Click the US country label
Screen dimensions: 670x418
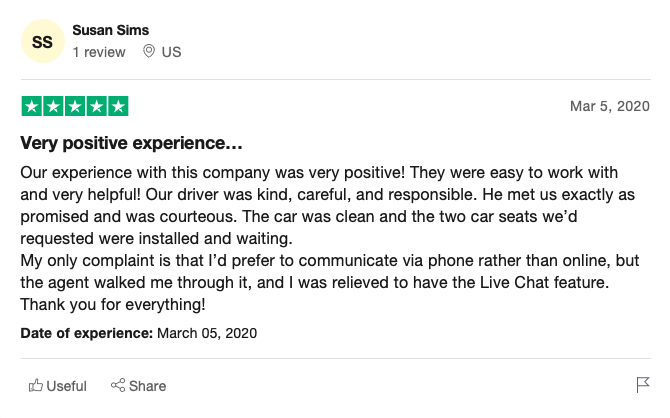tap(171, 52)
